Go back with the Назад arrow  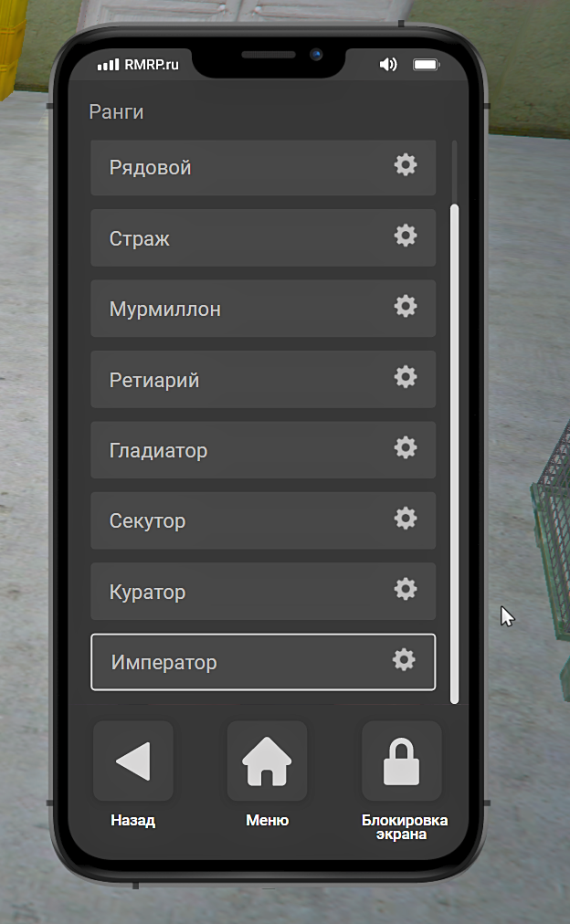[133, 761]
